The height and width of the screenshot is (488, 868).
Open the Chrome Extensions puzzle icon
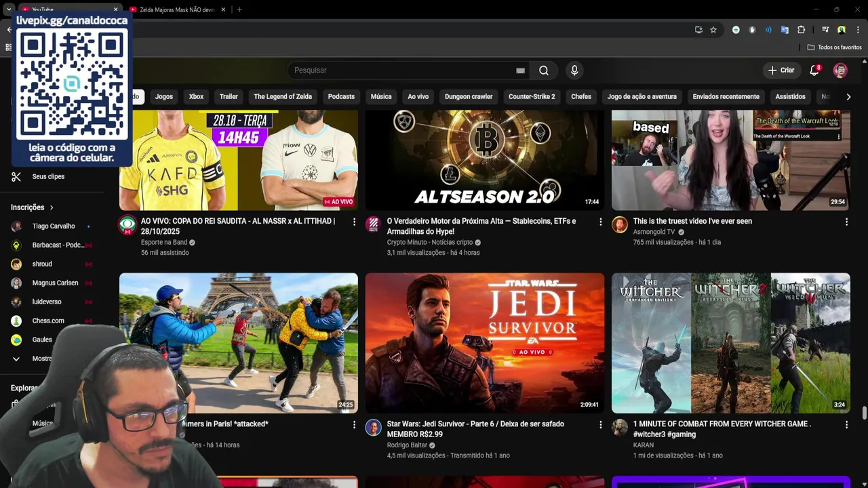coord(801,30)
